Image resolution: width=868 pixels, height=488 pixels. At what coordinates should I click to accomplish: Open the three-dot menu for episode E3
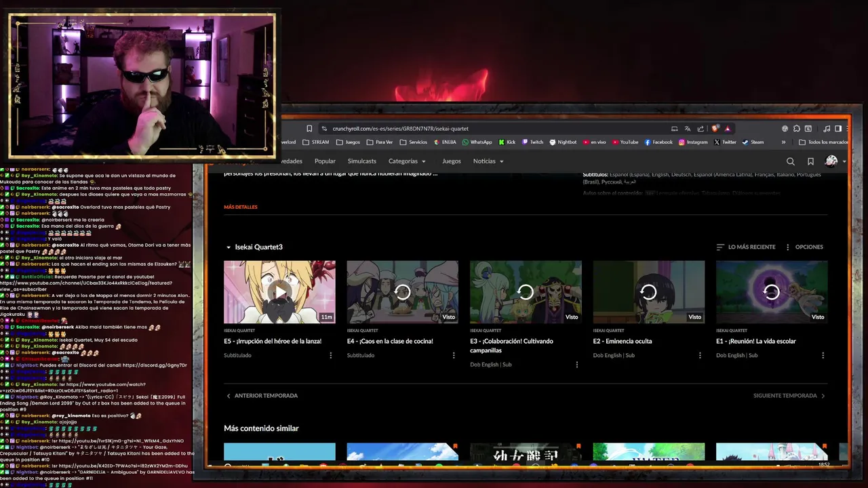577,365
